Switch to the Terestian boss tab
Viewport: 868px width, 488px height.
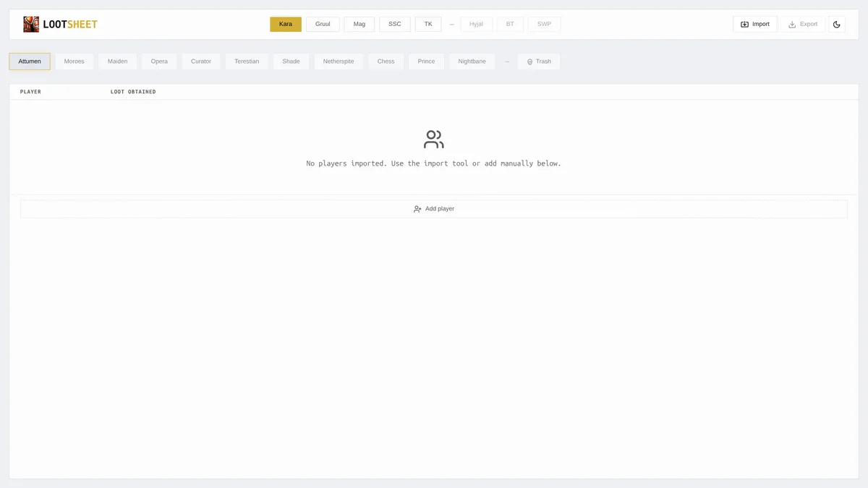coord(247,61)
